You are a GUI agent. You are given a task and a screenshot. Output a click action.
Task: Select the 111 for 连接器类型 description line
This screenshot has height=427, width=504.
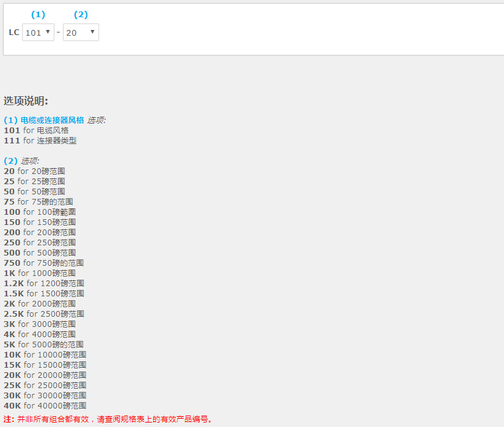40,140
